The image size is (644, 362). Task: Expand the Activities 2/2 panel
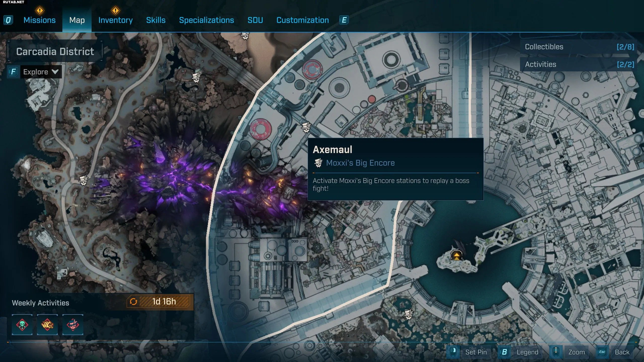click(578, 64)
